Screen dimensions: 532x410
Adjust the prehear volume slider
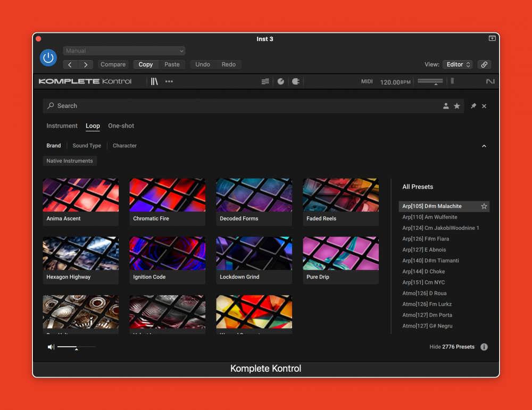[76, 347]
